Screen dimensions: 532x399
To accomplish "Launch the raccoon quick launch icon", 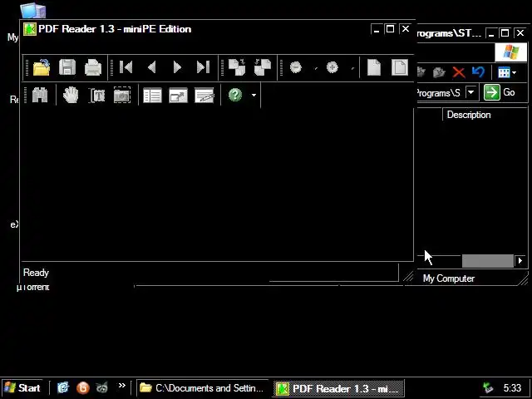I will point(101,387).
